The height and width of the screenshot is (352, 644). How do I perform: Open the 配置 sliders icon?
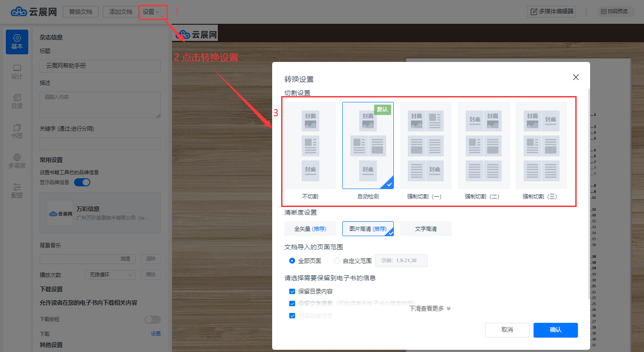click(17, 190)
